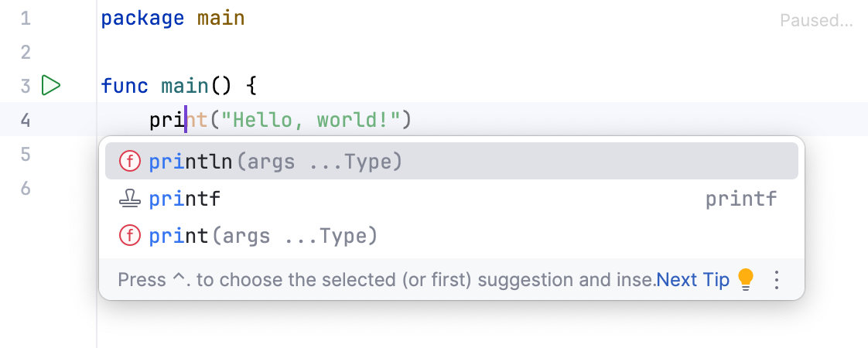Click the completion tip text in footer
The height and width of the screenshot is (348, 868).
click(x=387, y=280)
